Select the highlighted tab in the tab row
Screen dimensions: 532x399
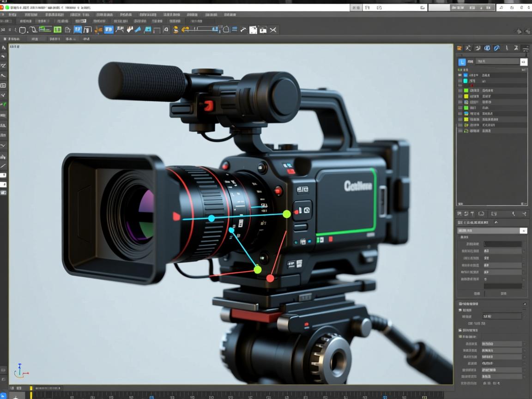pyautogui.click(x=80, y=21)
